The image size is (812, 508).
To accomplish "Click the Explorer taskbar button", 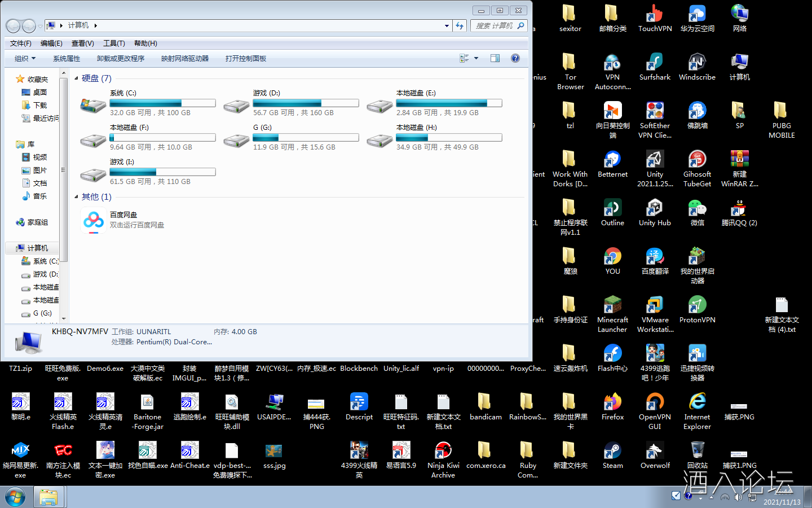I will (48, 497).
